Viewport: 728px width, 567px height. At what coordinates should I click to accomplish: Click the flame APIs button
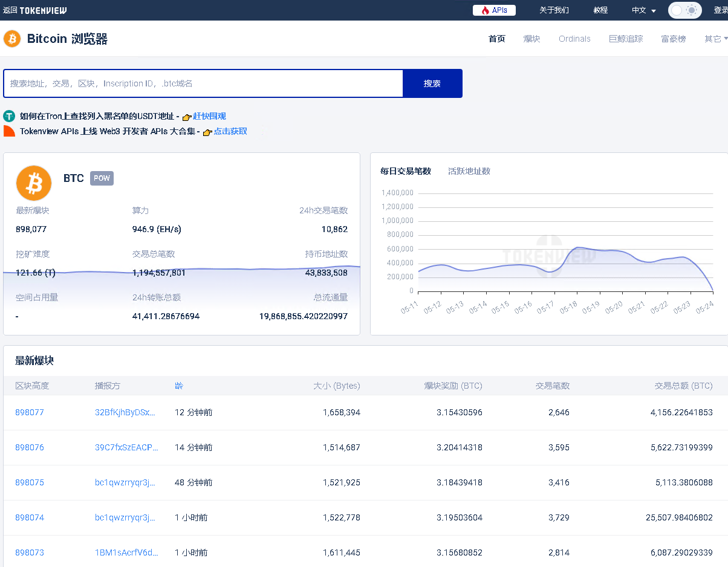click(x=494, y=10)
